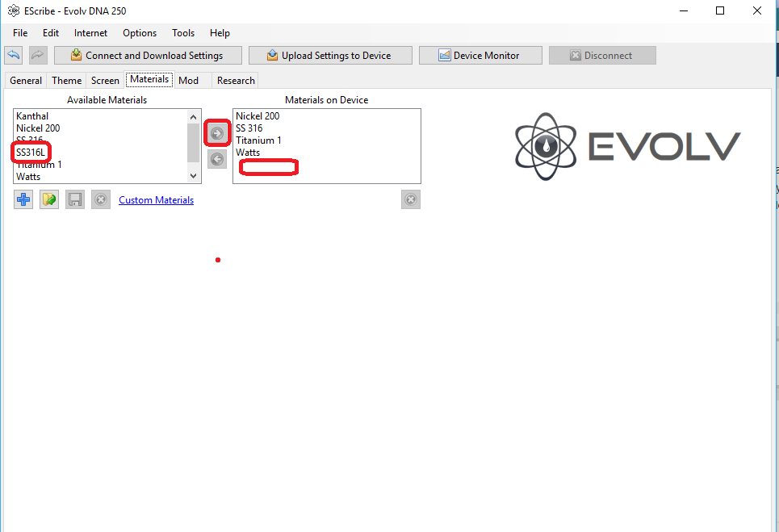Click the floppy disk save material icon
The height and width of the screenshot is (532, 779).
(x=75, y=199)
